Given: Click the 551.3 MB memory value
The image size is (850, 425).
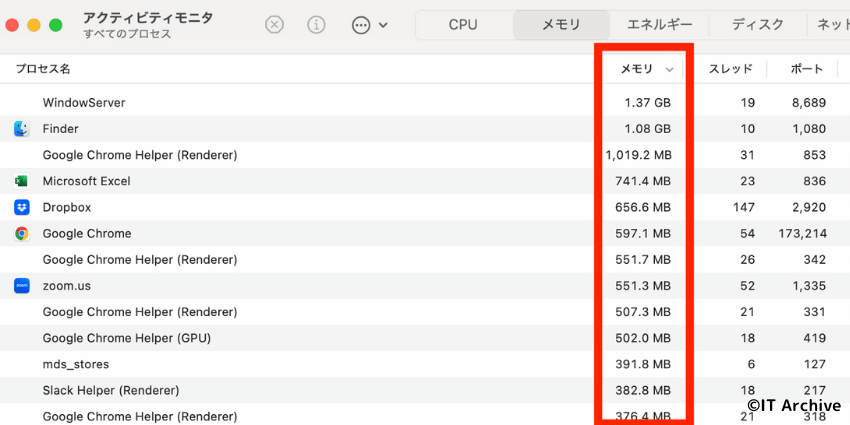Looking at the screenshot, I should coord(643,286).
